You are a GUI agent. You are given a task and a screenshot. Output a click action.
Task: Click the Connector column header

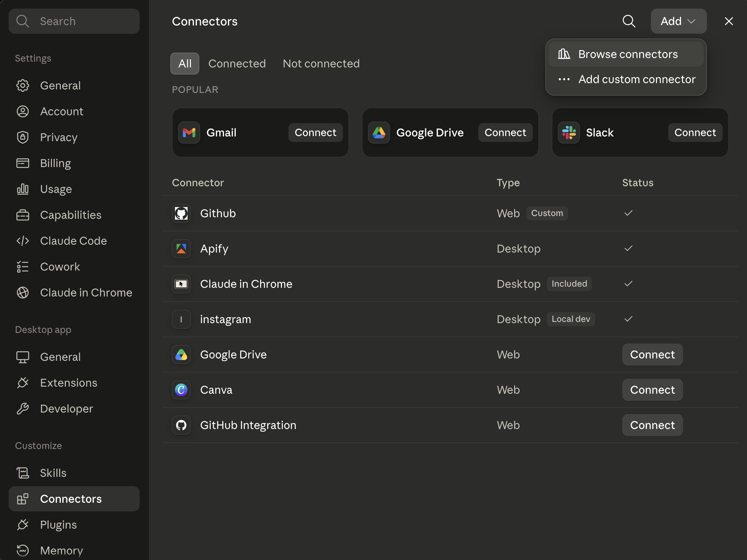[x=198, y=183]
